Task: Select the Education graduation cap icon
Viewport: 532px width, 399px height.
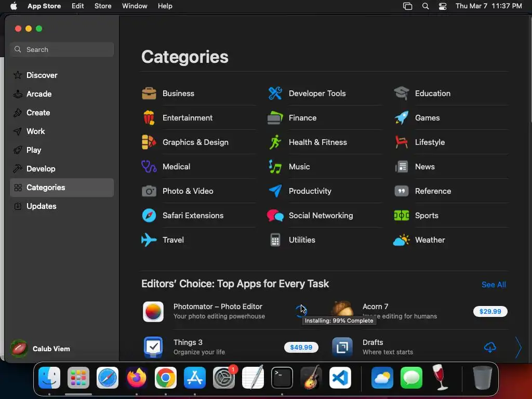Action: pos(402,94)
